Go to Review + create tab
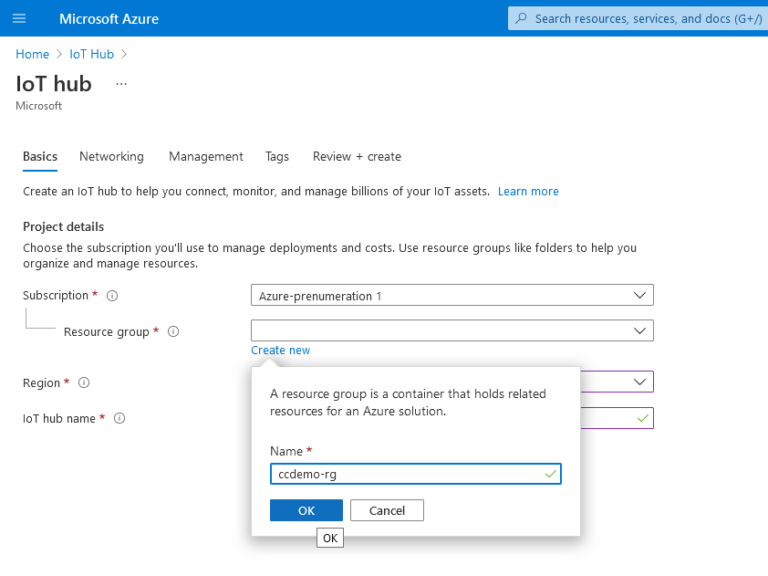 point(357,157)
